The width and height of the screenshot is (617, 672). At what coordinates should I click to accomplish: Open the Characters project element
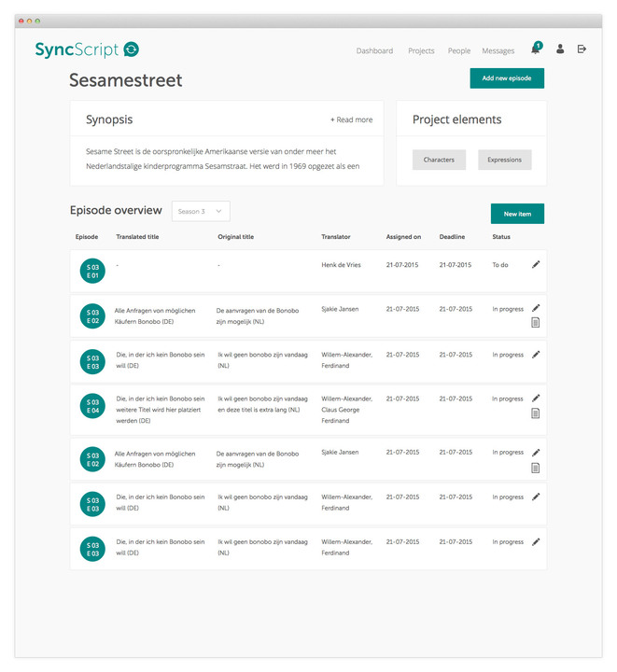[x=439, y=160]
